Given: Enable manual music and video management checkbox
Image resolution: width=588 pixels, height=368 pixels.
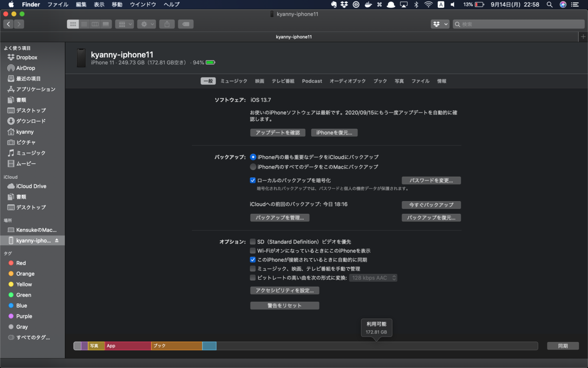Looking at the screenshot, I should point(253,269).
